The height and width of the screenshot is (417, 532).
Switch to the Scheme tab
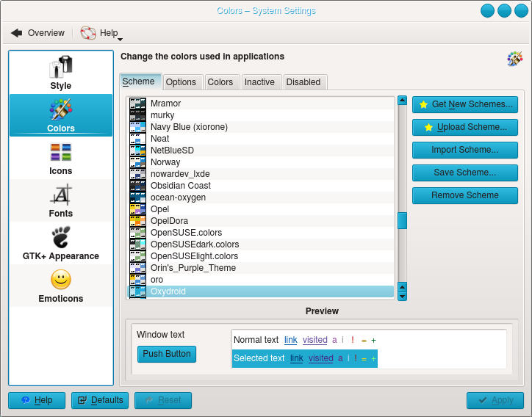click(140, 81)
